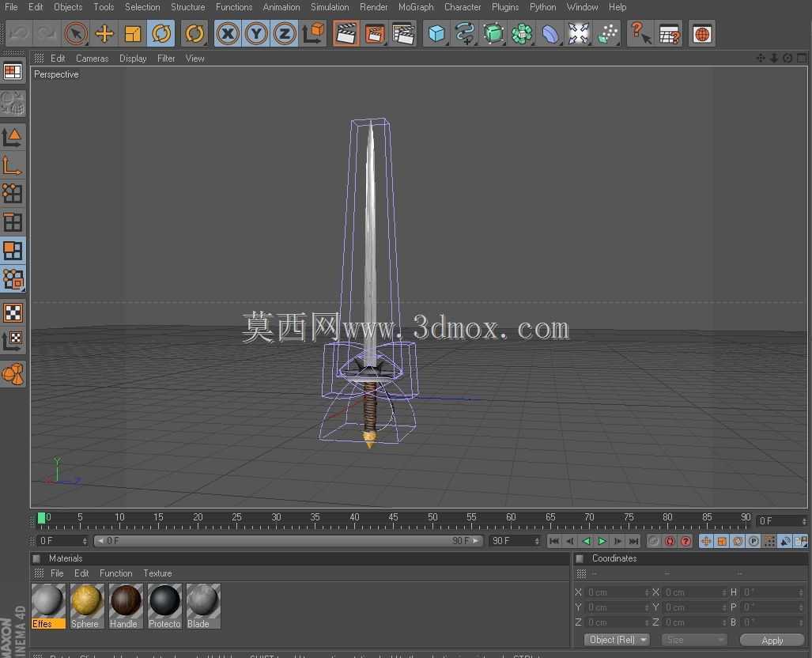The height and width of the screenshot is (658, 812).
Task: Toggle the Y axis lock
Action: (256, 34)
